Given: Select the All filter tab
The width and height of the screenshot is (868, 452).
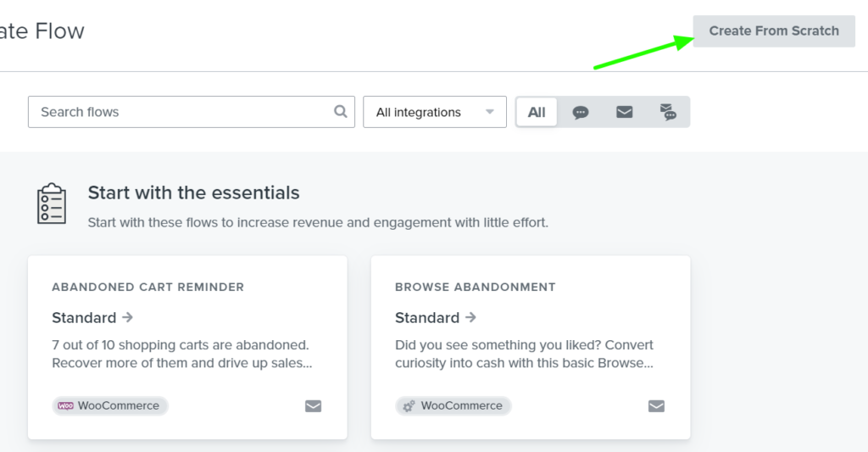Looking at the screenshot, I should [537, 112].
